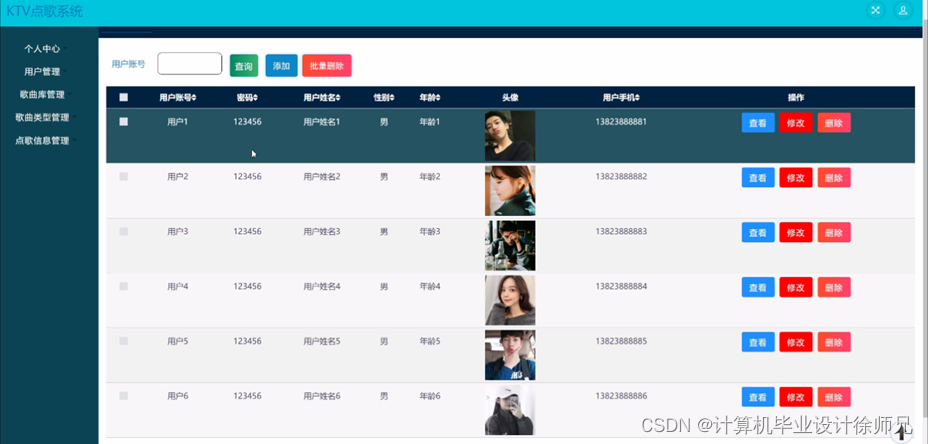Screen dimensions: 928x444
Task: Click the fullscreen toggle icon in header
Action: (x=875, y=10)
